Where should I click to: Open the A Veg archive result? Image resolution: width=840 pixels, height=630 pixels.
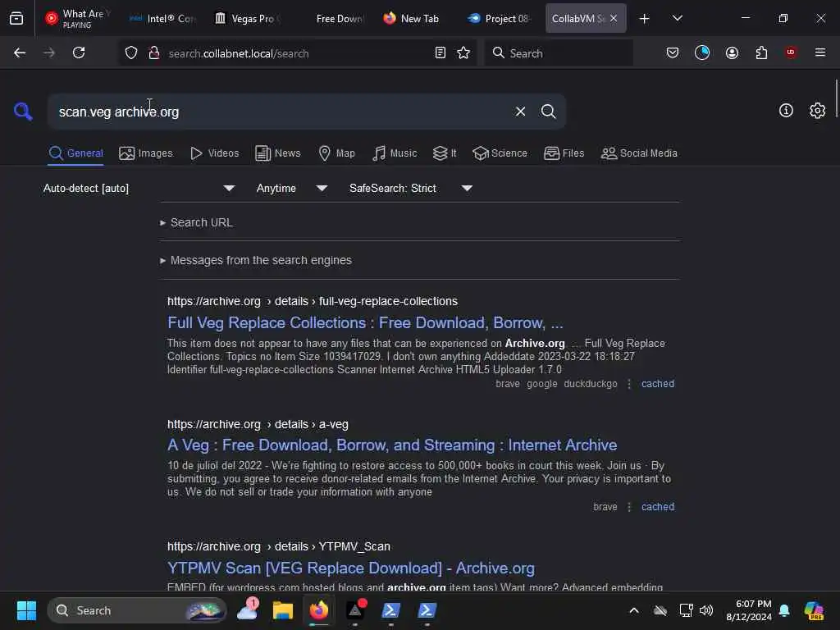pyautogui.click(x=391, y=445)
